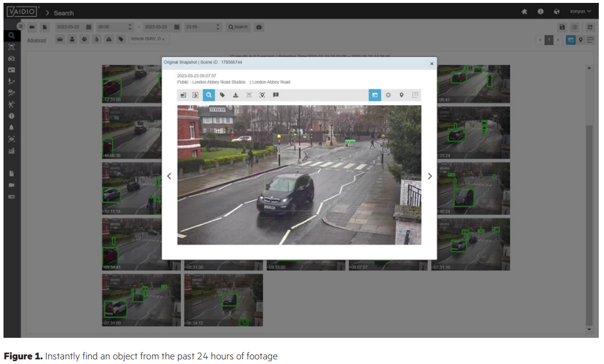Remove the Vehicle BMW, i3 filter chip

click(x=163, y=40)
